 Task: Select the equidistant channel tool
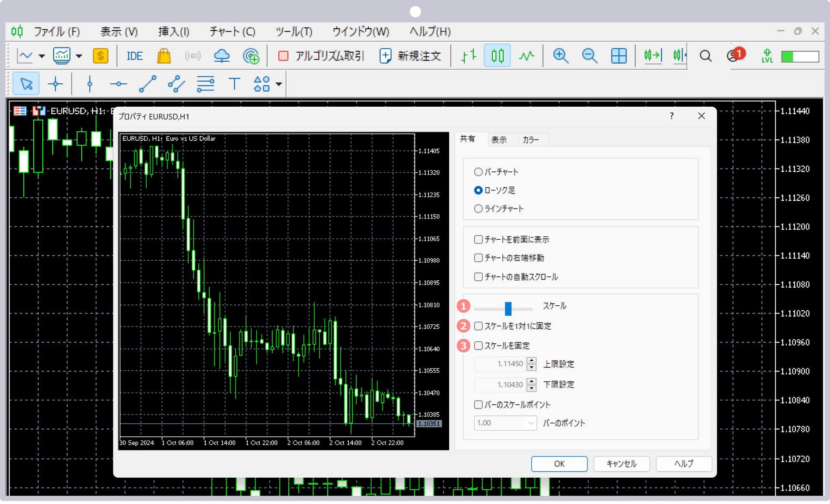pyautogui.click(x=176, y=84)
